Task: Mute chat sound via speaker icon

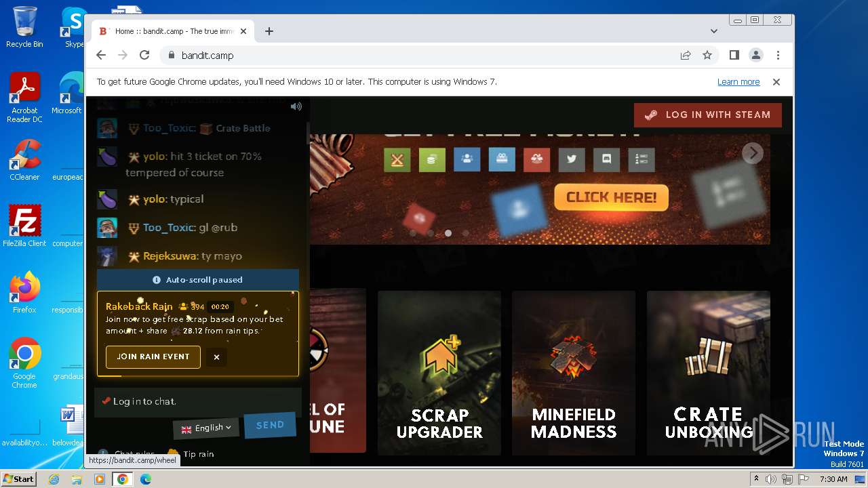Action: click(296, 106)
